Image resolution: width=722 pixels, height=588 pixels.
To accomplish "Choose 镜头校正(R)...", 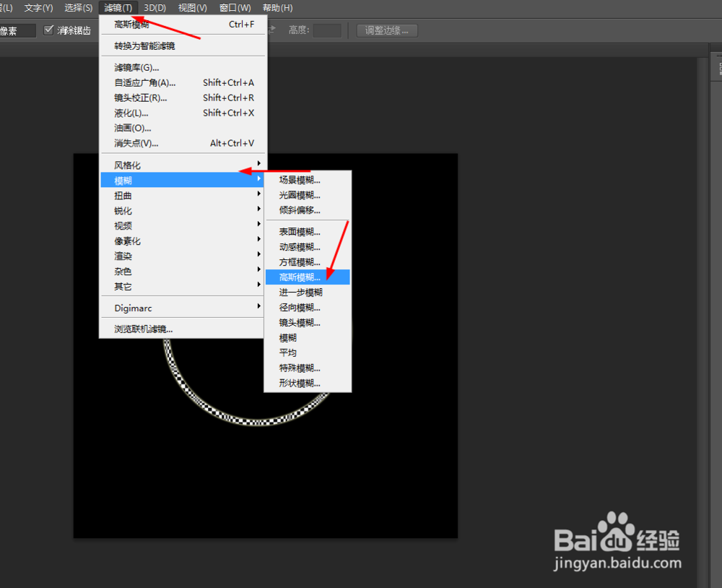I will click(x=183, y=98).
